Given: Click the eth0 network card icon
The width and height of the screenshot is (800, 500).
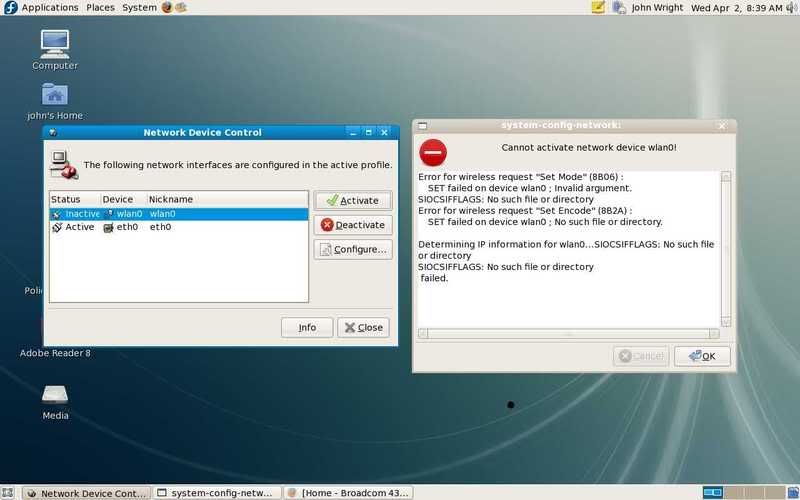Looking at the screenshot, I should point(108,228).
